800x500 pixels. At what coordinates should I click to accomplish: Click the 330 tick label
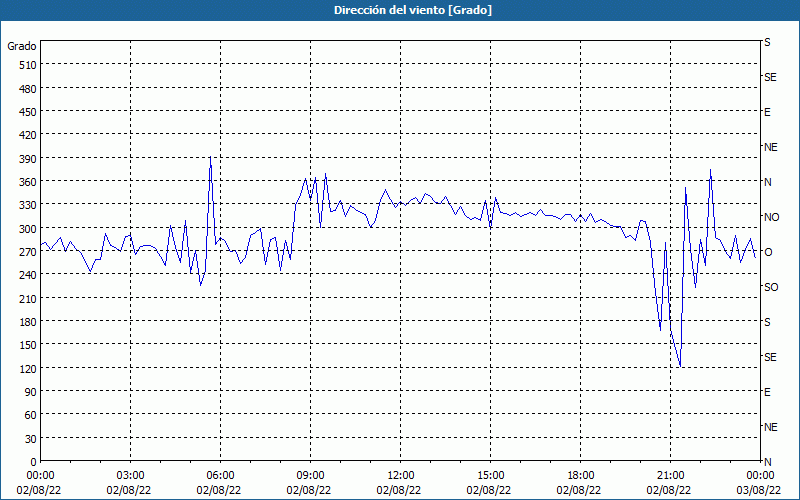(x=27, y=206)
